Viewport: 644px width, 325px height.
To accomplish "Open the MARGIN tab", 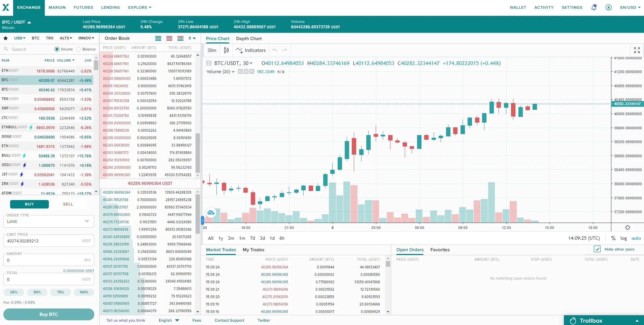I will [57, 7].
